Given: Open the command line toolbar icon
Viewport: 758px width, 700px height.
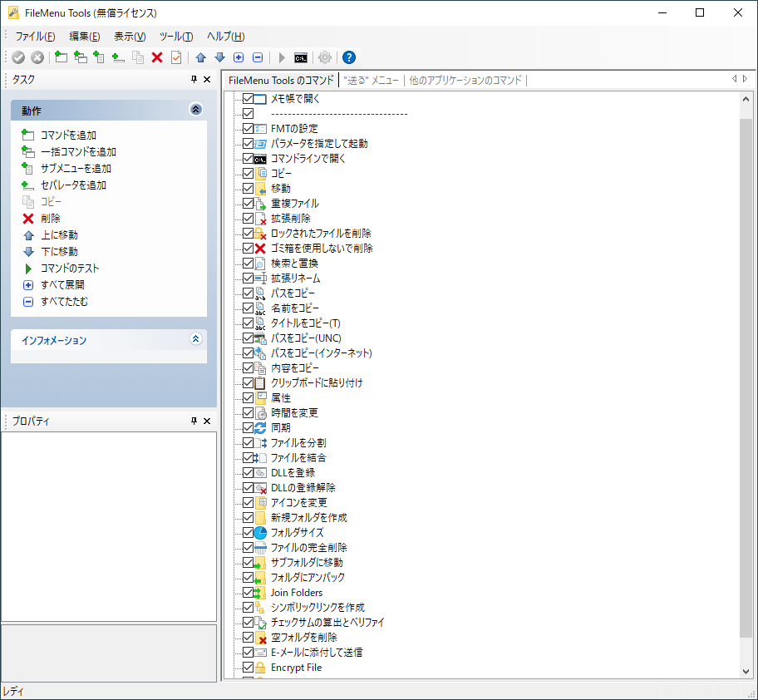Looking at the screenshot, I should [x=302, y=57].
